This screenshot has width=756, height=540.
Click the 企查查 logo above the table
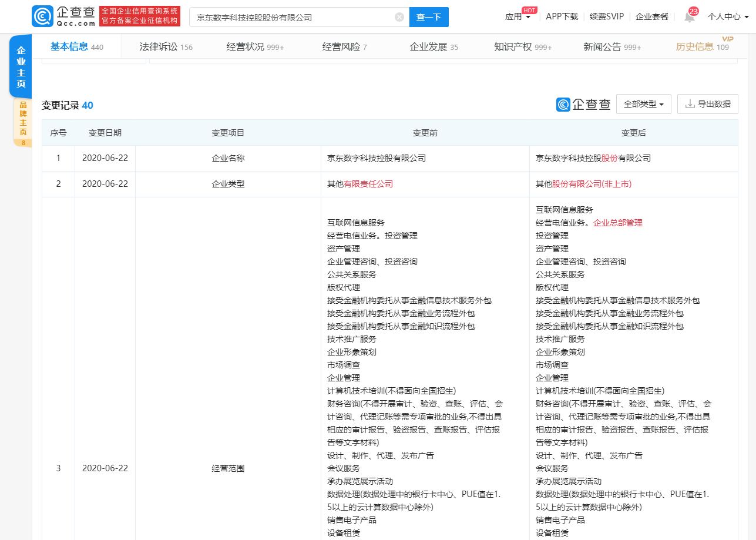click(x=583, y=104)
